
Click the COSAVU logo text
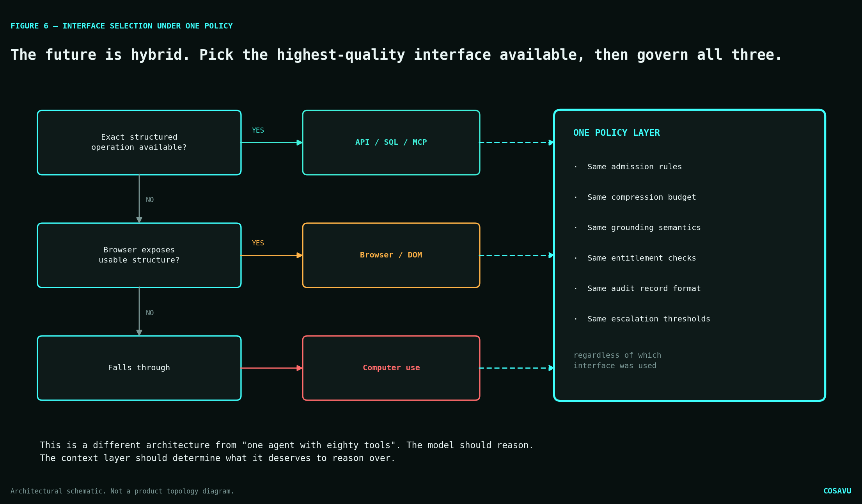[837, 491]
